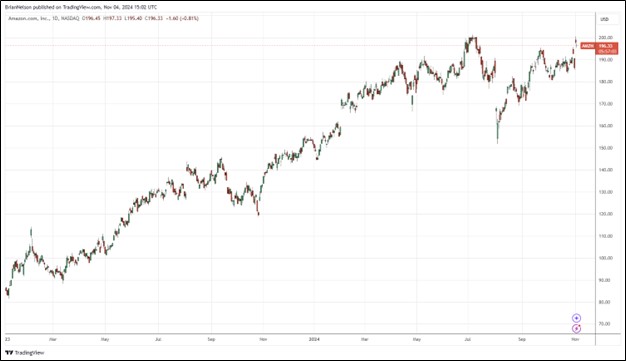Image resolution: width=626 pixels, height=361 pixels.
Task: Click the 80.00 price axis label
Action: (x=605, y=302)
